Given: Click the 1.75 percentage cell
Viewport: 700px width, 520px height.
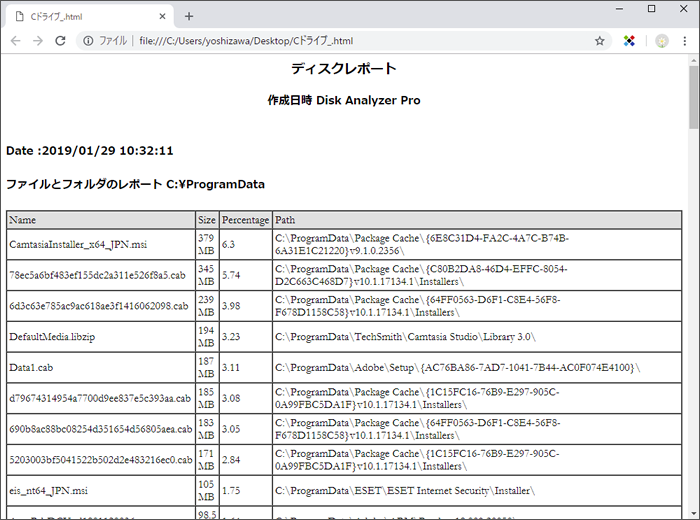Looking at the screenshot, I should click(x=246, y=491).
